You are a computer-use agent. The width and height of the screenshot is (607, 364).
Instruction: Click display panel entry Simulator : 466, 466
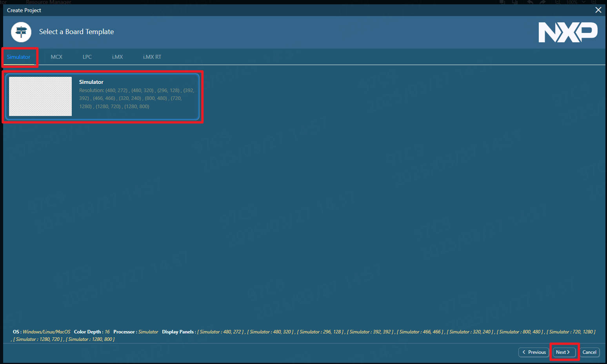point(420,332)
